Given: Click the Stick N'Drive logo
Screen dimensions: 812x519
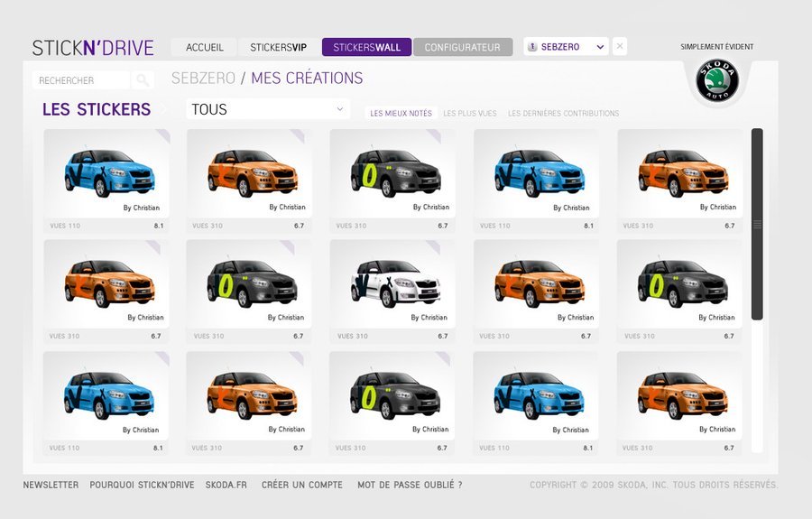Looking at the screenshot, I should 93,48.
